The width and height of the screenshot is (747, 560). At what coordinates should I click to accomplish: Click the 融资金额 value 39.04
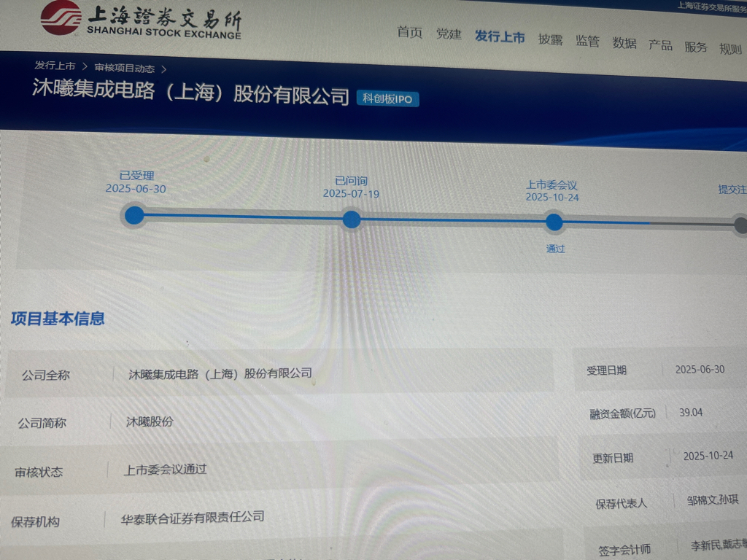click(691, 413)
